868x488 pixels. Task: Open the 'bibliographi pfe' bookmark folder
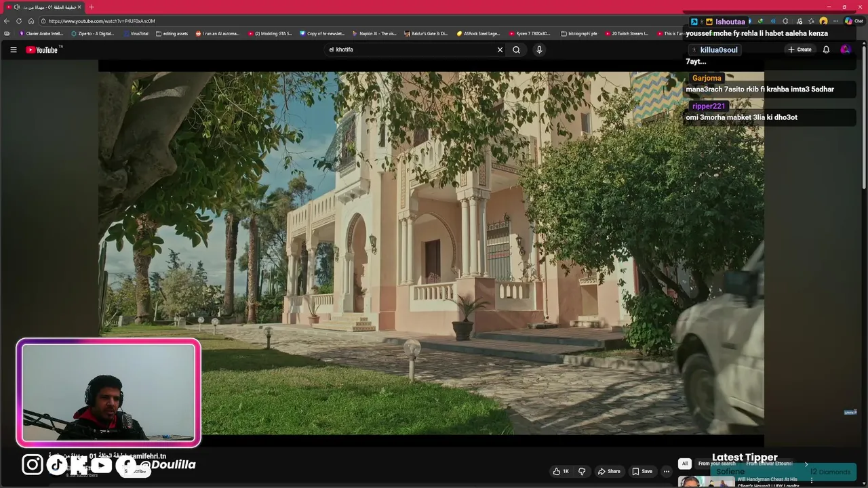(x=579, y=33)
